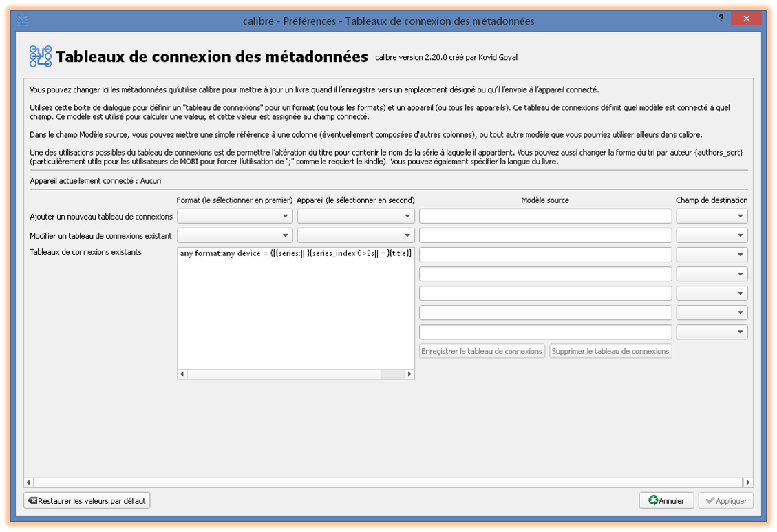
Task: Focus the first Modèle source input field
Action: [x=546, y=216]
